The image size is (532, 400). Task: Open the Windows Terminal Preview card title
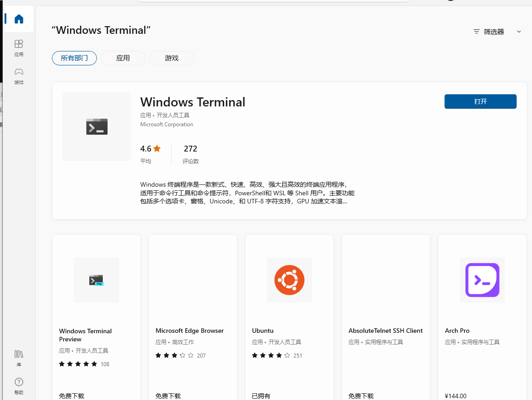(x=85, y=335)
